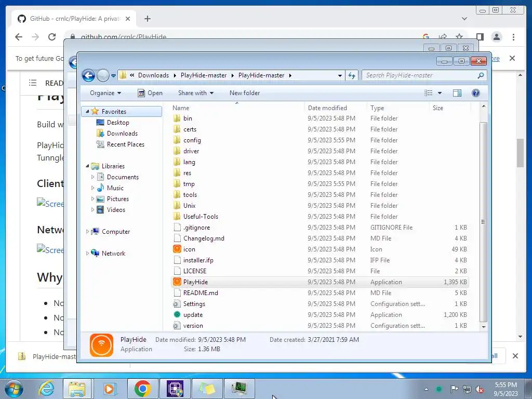The width and height of the screenshot is (532, 399).
Task: Open Chrome user profile icon
Action: click(496, 37)
